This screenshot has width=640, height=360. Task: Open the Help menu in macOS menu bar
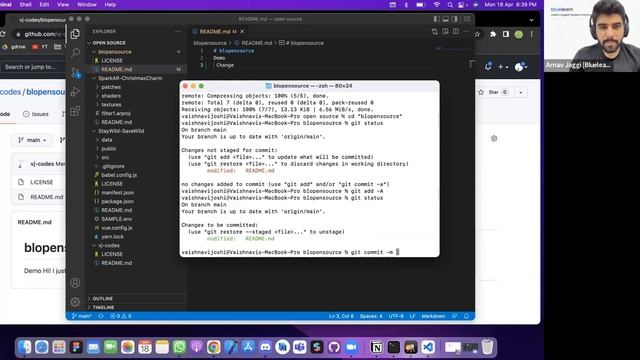[x=110, y=4]
